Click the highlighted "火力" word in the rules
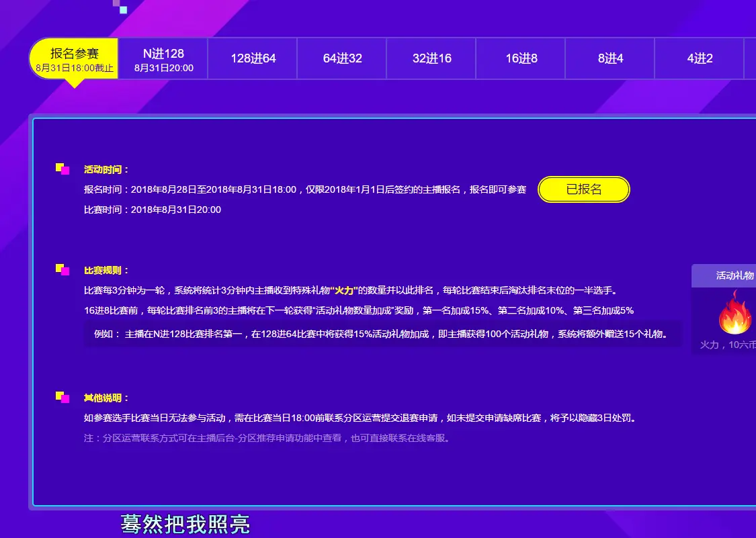 (x=344, y=291)
